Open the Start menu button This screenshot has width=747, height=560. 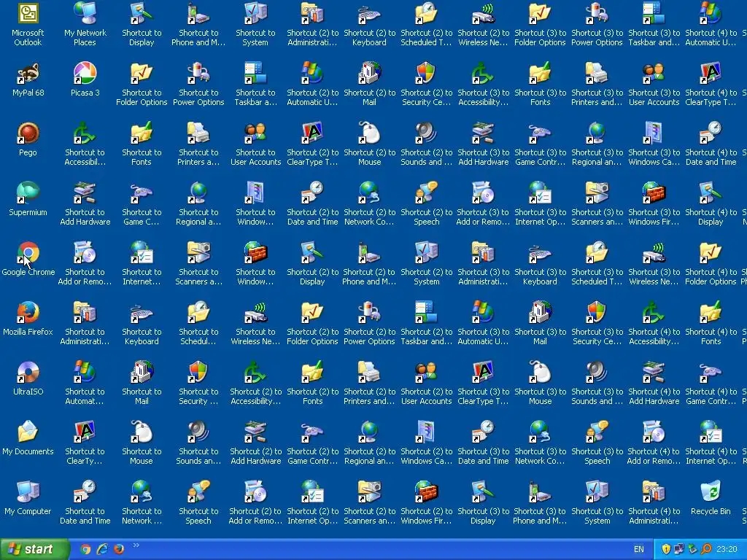coord(34,549)
